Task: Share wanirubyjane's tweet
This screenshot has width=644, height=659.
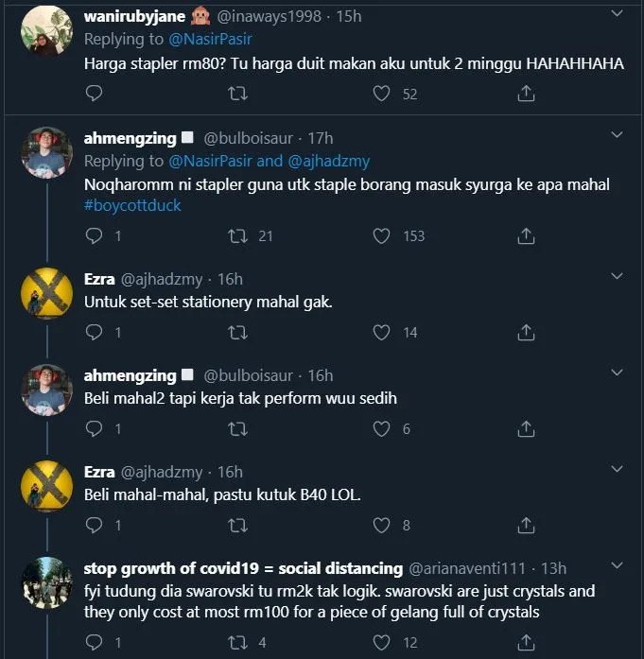Action: (x=527, y=94)
